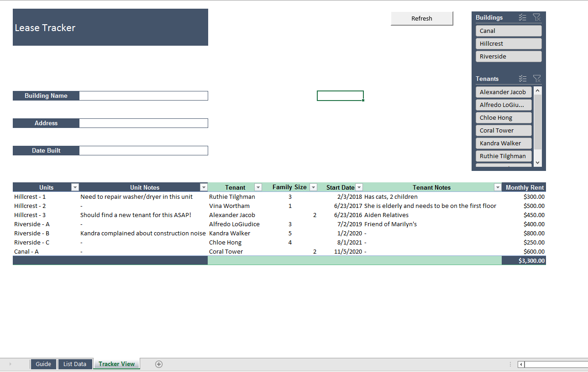The image size is (588, 372).
Task: Select the 'Canal - A' unit cell
Action: 46,251
